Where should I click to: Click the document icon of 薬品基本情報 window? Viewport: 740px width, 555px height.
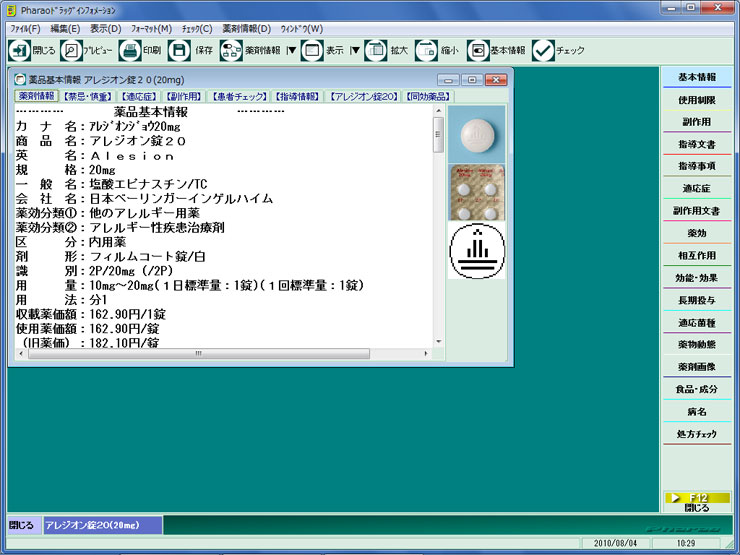pos(20,79)
